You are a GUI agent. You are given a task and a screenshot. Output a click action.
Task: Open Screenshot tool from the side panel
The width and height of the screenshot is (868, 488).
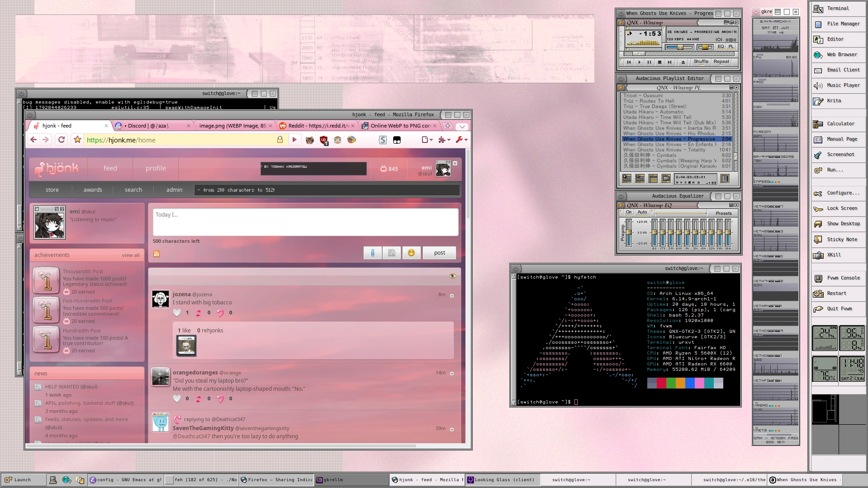(838, 155)
